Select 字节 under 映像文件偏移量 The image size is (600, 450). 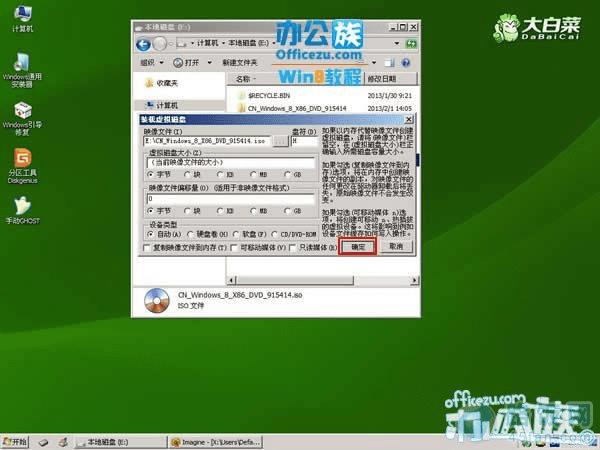pyautogui.click(x=159, y=211)
